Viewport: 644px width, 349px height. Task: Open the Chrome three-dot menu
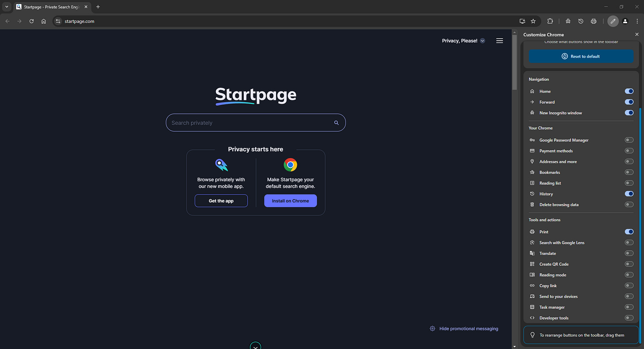637,21
